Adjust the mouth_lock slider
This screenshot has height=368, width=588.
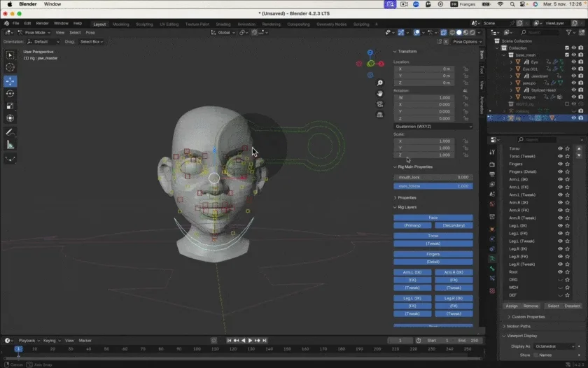(x=433, y=177)
